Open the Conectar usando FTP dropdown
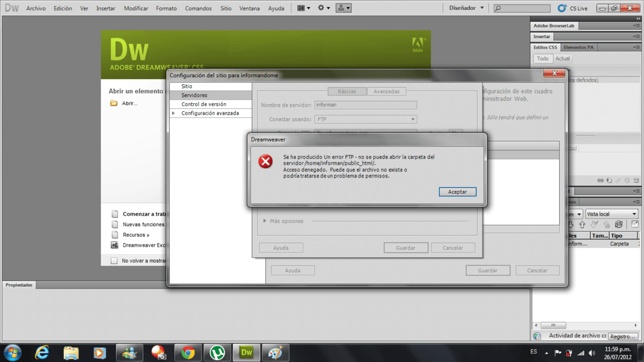 [365, 119]
